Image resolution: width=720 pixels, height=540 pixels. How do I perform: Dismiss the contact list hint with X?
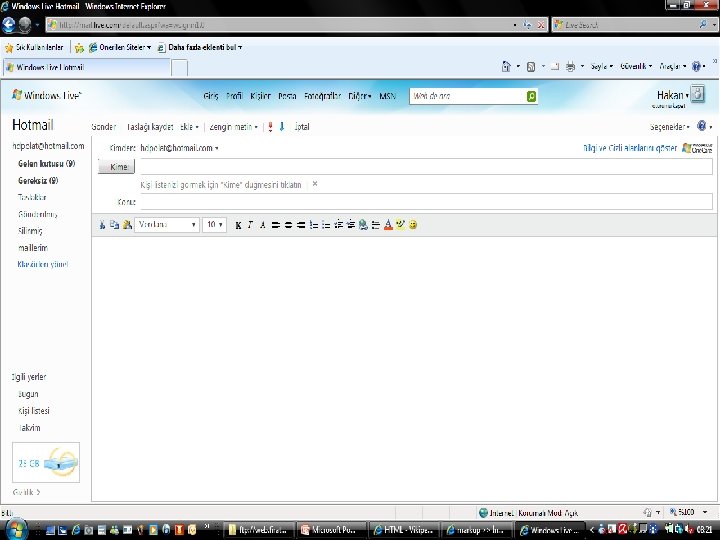[315, 184]
